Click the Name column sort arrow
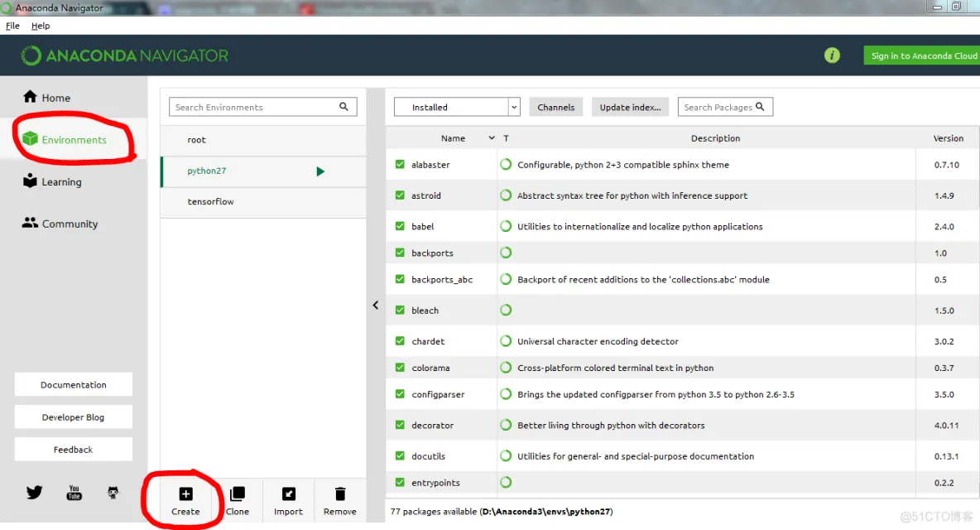This screenshot has height=530, width=980. click(492, 138)
